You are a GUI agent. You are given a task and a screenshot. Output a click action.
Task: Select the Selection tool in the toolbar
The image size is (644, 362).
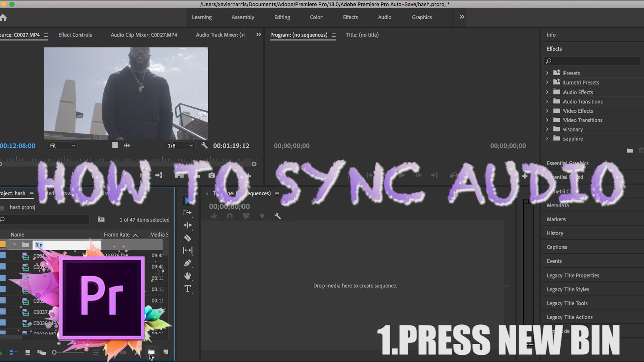187,200
